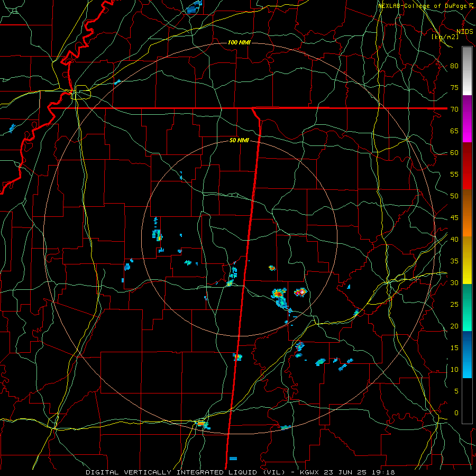
Task: Click the red segment of the color bar
Action: coord(467,166)
